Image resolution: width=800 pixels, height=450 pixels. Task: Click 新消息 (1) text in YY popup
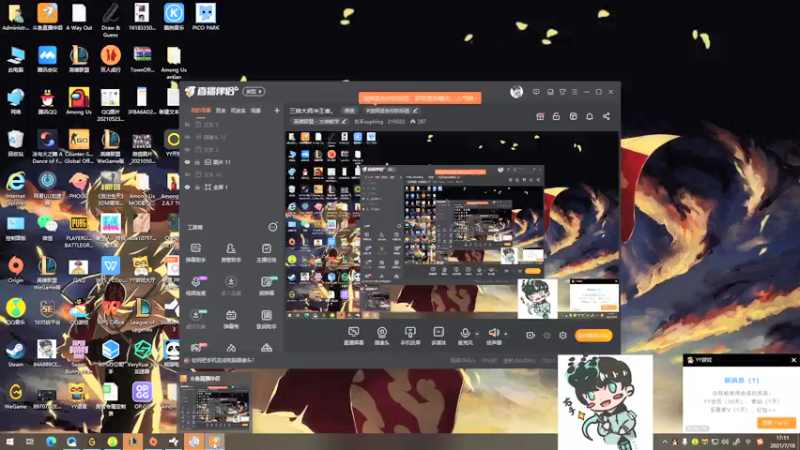[x=741, y=380]
